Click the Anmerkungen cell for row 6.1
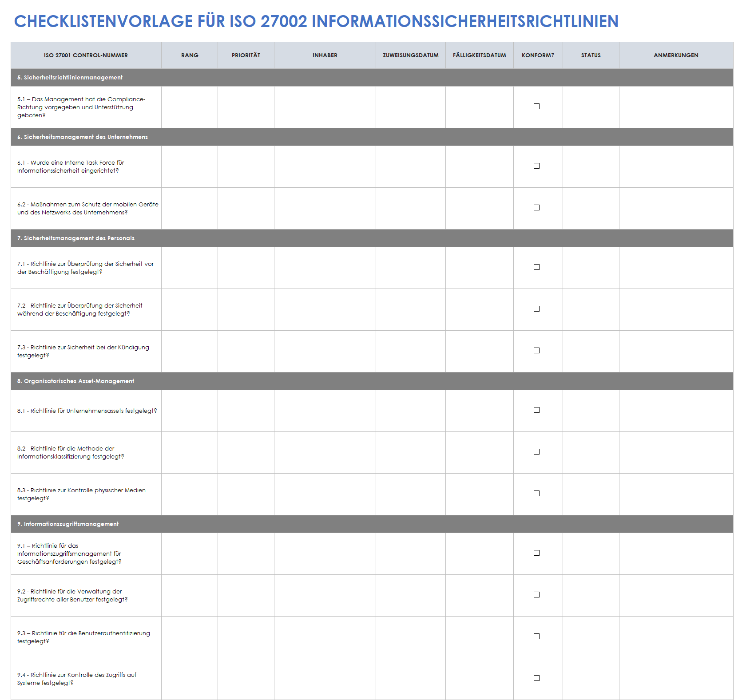The height and width of the screenshot is (700, 746). pos(676,166)
